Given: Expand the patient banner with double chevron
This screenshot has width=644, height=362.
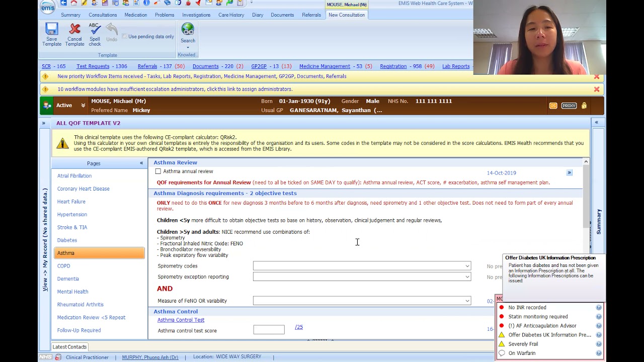Looking at the screenshot, I should pos(83,106).
